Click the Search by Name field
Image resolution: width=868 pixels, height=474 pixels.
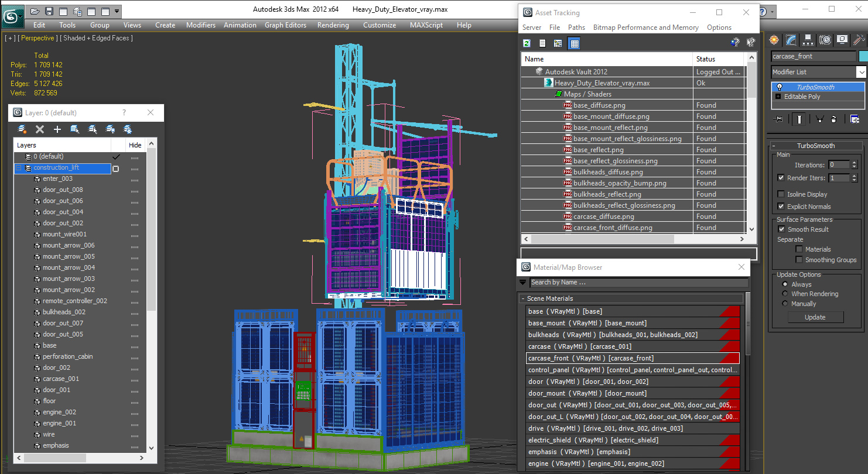639,282
